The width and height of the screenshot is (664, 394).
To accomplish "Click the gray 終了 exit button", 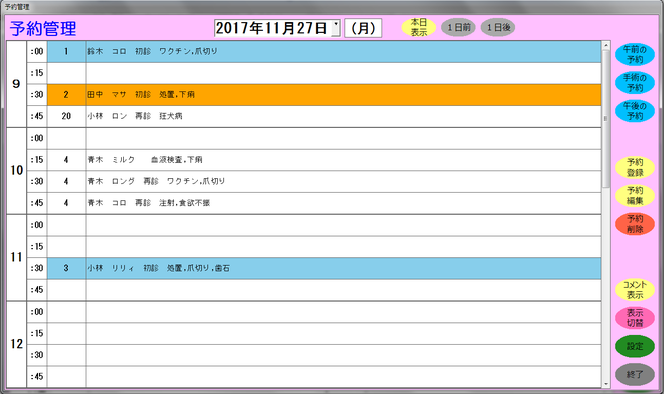I will 635,375.
